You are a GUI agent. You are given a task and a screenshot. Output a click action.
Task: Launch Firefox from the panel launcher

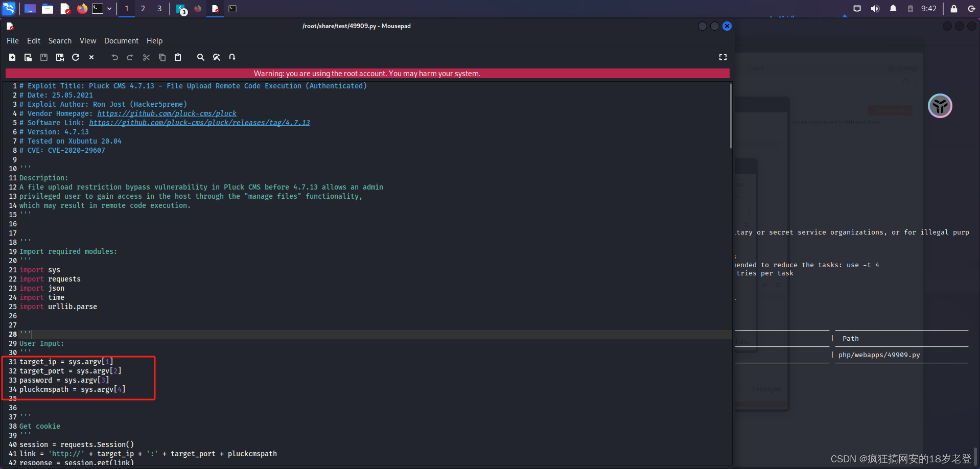82,9
